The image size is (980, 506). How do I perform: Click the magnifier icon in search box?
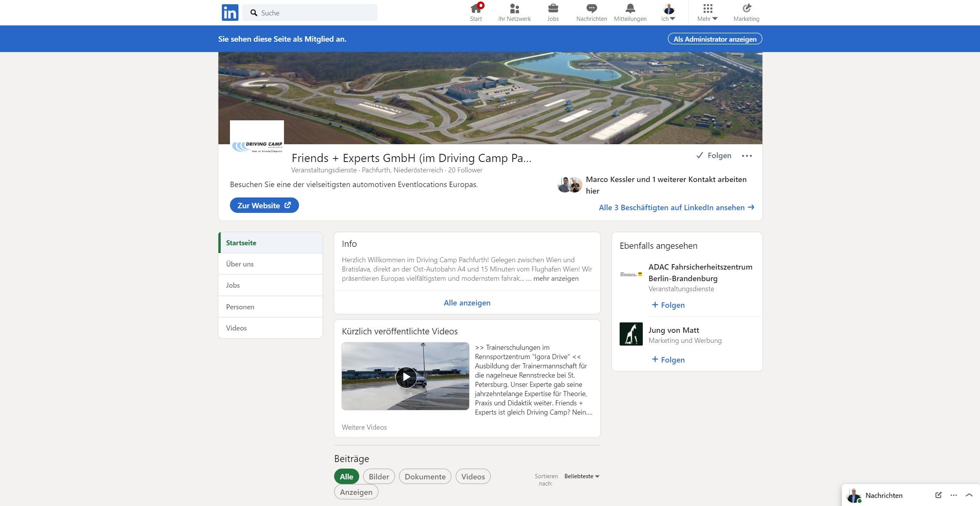tap(253, 13)
